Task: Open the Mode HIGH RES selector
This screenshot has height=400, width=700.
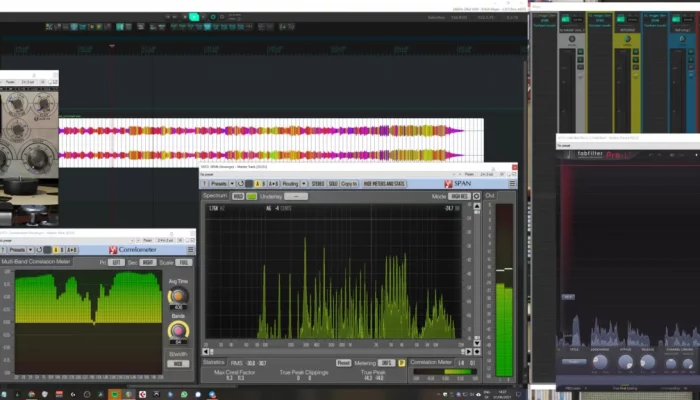Action: coord(459,196)
